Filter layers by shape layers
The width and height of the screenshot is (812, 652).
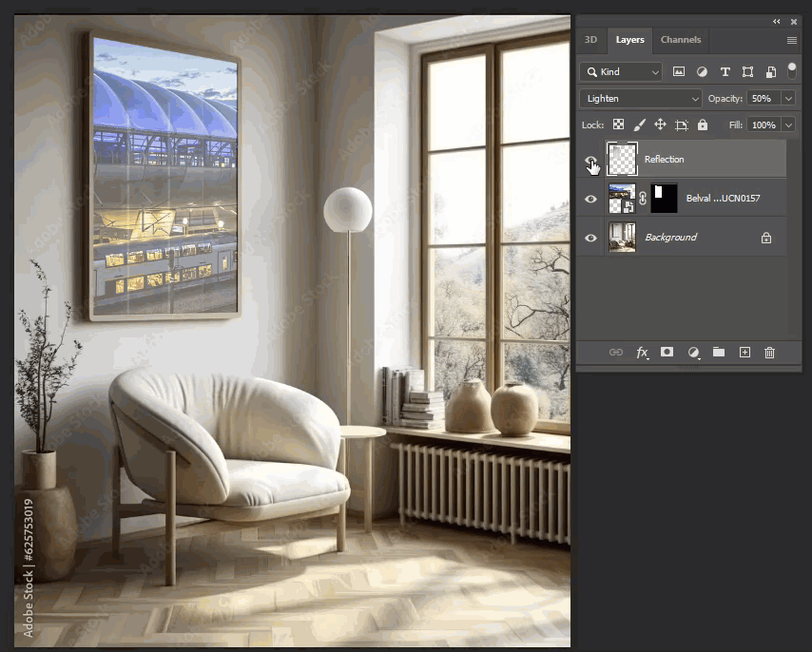[x=747, y=72]
